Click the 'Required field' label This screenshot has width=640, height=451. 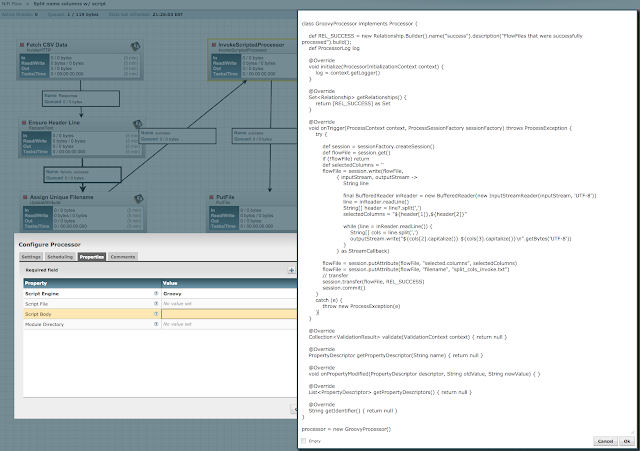pyautogui.click(x=42, y=270)
